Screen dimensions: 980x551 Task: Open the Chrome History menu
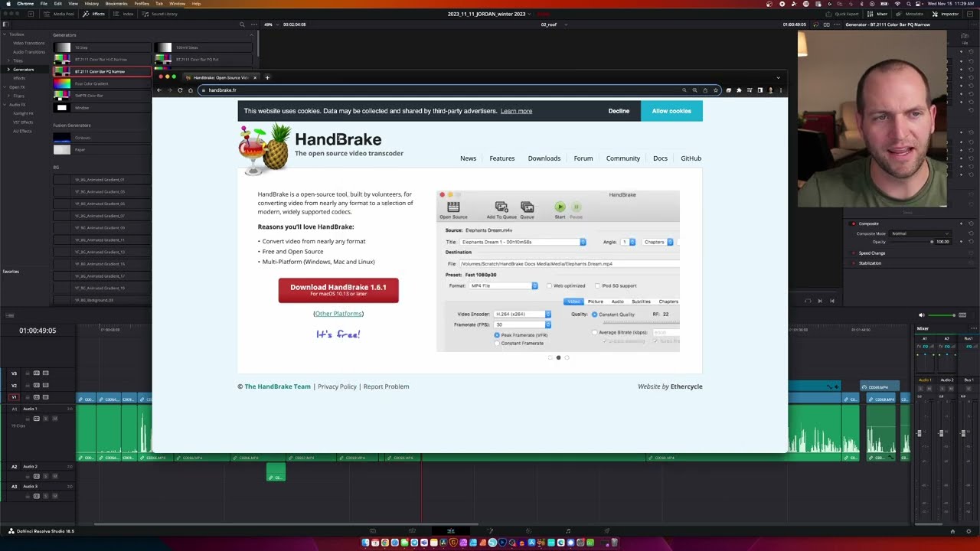pyautogui.click(x=92, y=4)
